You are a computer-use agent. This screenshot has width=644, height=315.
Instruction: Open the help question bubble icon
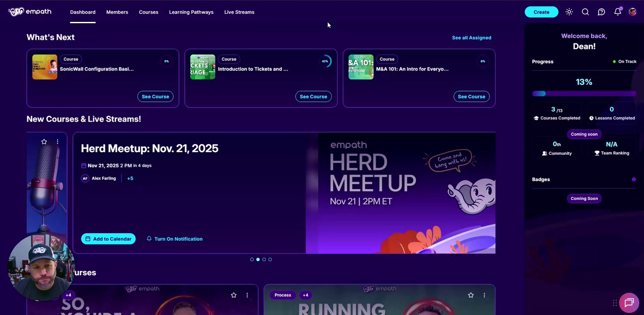[x=602, y=12]
